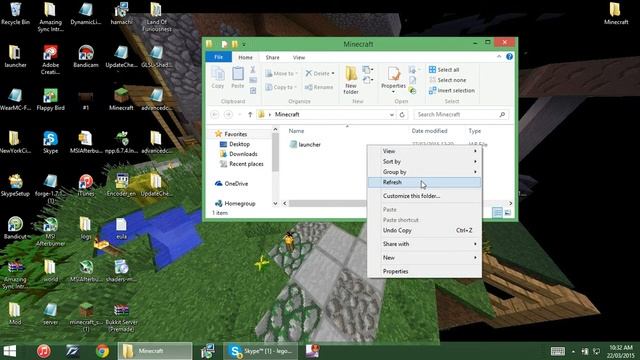Open the Minecraft folder icon at top-right desktop
The image size is (640, 360).
[616, 13]
